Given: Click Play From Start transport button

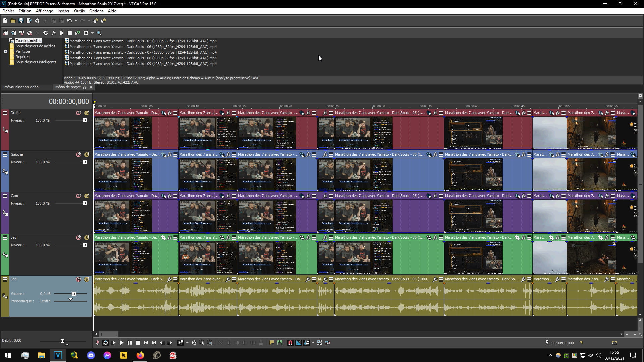Looking at the screenshot, I should coord(113,343).
